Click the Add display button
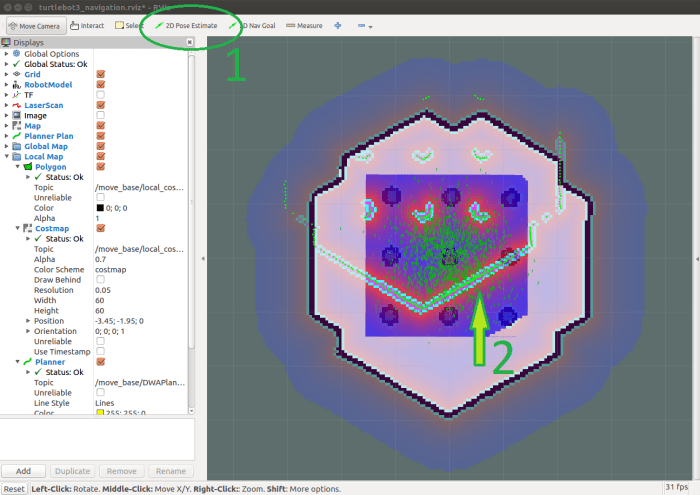Image resolution: width=700 pixels, height=495 pixels. point(23,471)
